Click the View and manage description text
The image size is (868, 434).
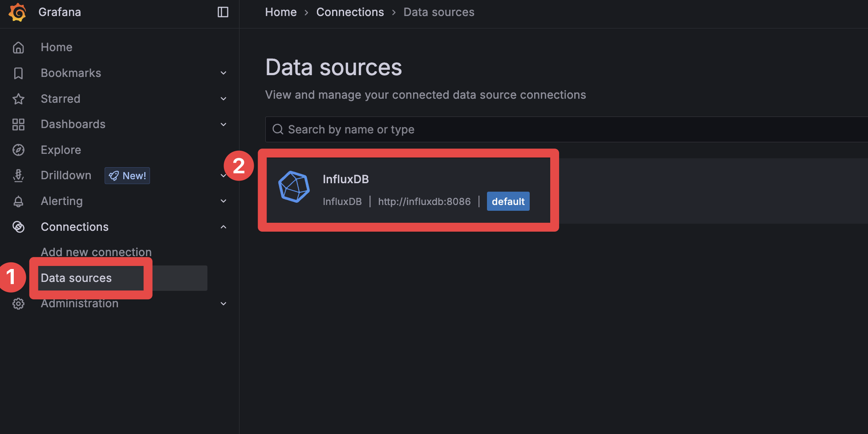426,95
